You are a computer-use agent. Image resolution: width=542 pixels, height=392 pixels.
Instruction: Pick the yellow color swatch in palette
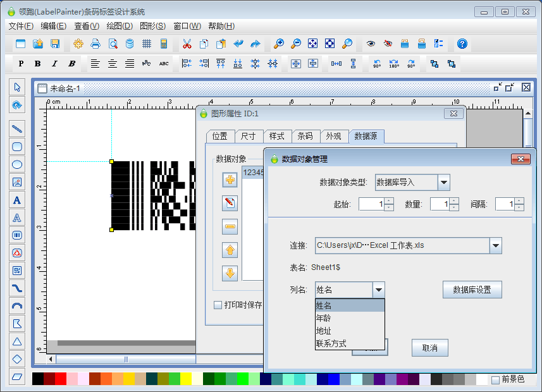tap(186, 379)
